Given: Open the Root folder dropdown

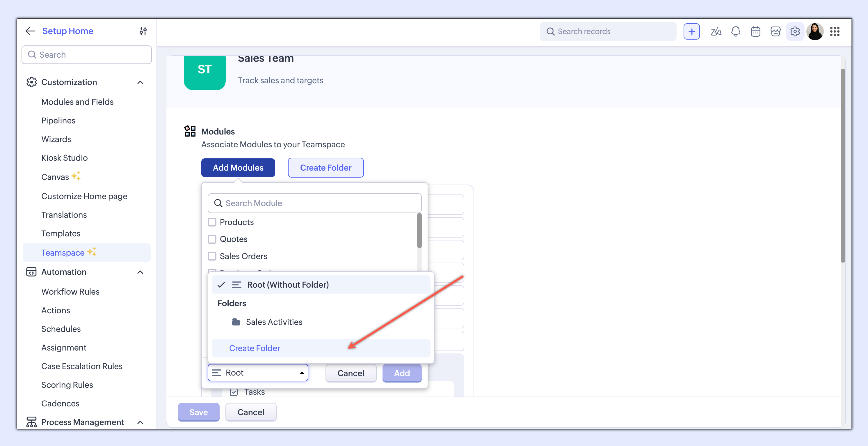Looking at the screenshot, I should (x=258, y=373).
